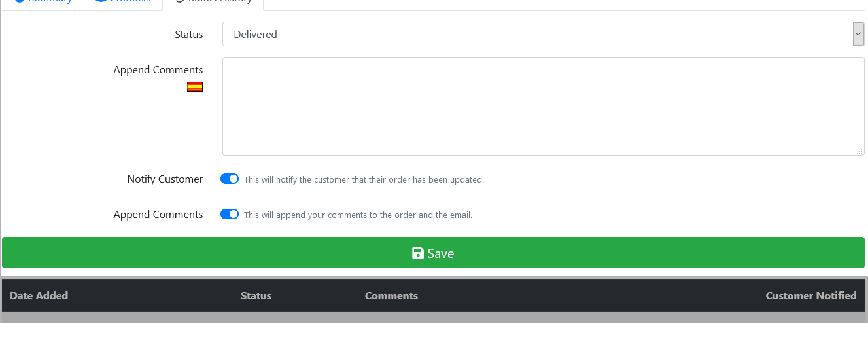Click the floppy disk icon on Save

pos(418,253)
